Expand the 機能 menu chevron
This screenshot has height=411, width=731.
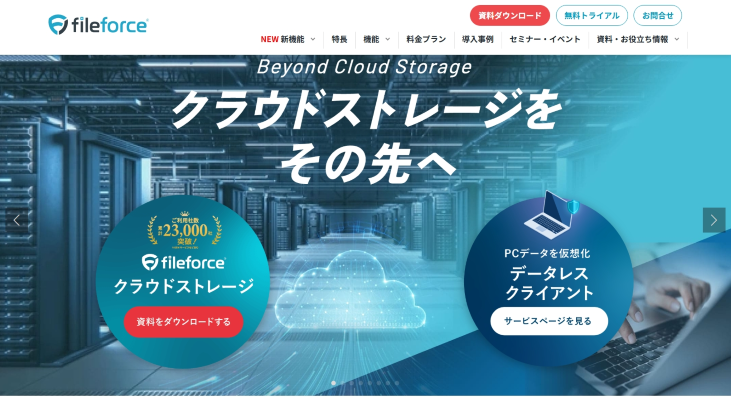[387, 39]
